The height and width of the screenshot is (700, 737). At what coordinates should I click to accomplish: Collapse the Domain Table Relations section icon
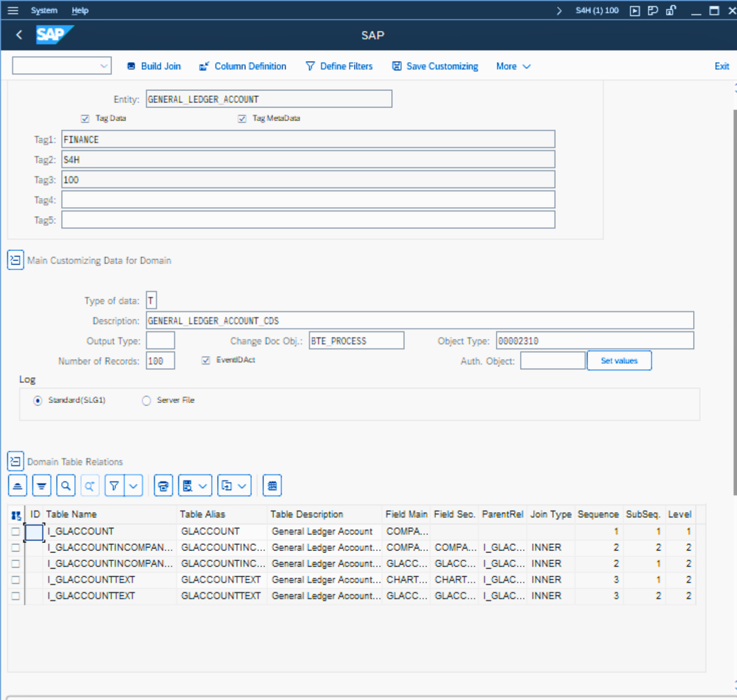(x=15, y=462)
